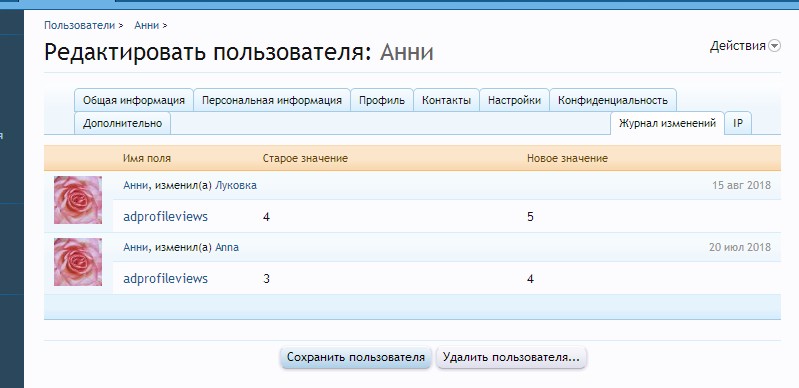Click new value 5 in first entry

(x=530, y=217)
